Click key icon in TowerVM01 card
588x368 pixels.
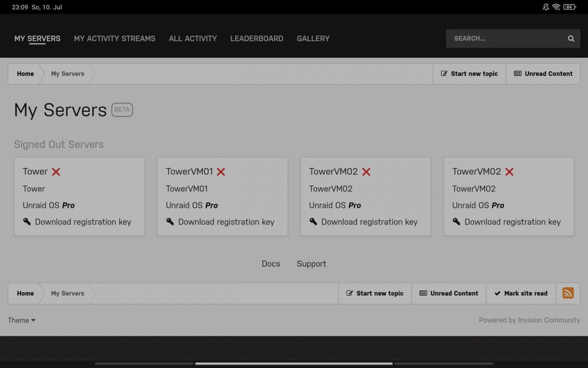point(171,221)
